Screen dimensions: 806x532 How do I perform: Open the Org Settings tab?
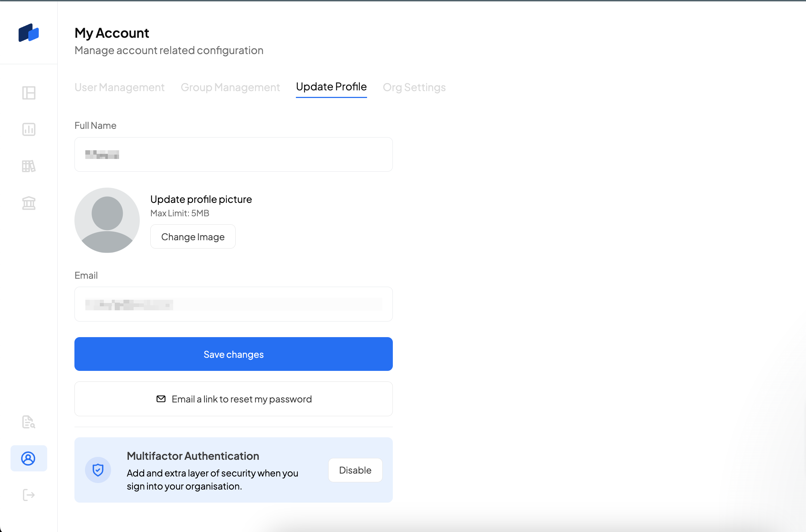pyautogui.click(x=414, y=87)
